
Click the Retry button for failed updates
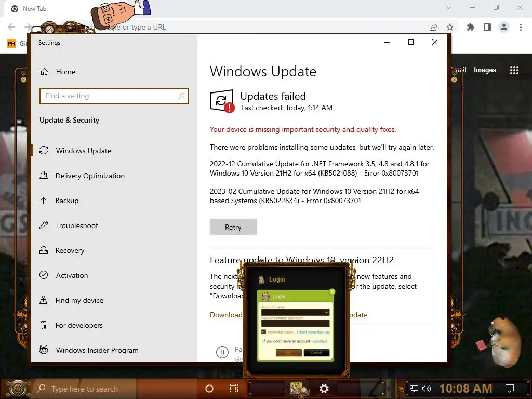click(x=233, y=227)
